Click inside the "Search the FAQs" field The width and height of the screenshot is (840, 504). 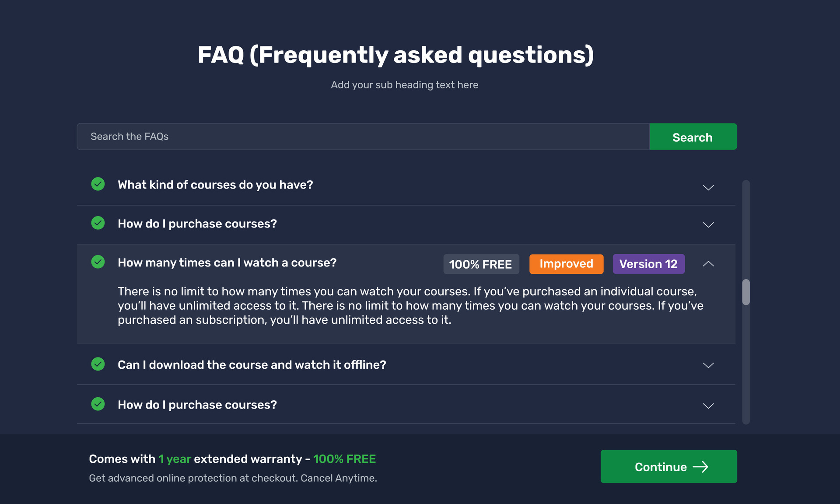(306, 136)
